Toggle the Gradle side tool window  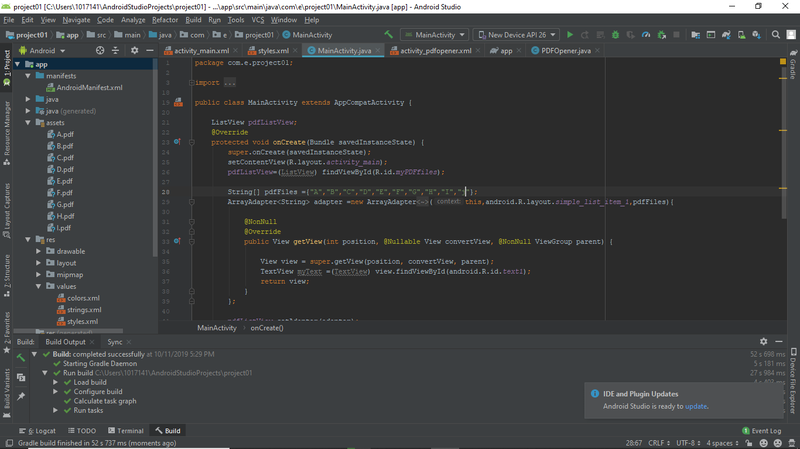tap(792, 68)
